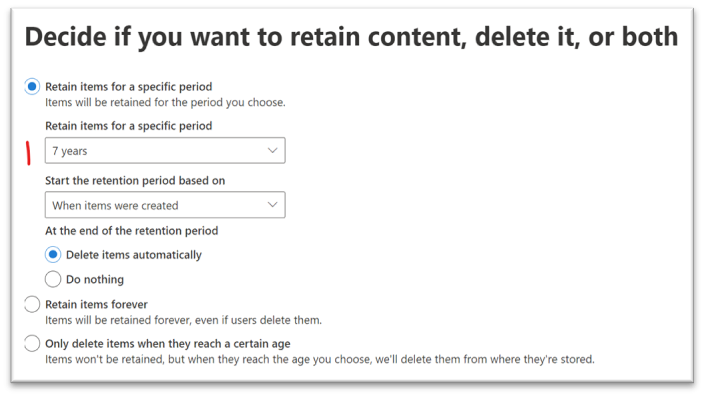Click the 'Start the retention period based on' label

[x=135, y=181]
